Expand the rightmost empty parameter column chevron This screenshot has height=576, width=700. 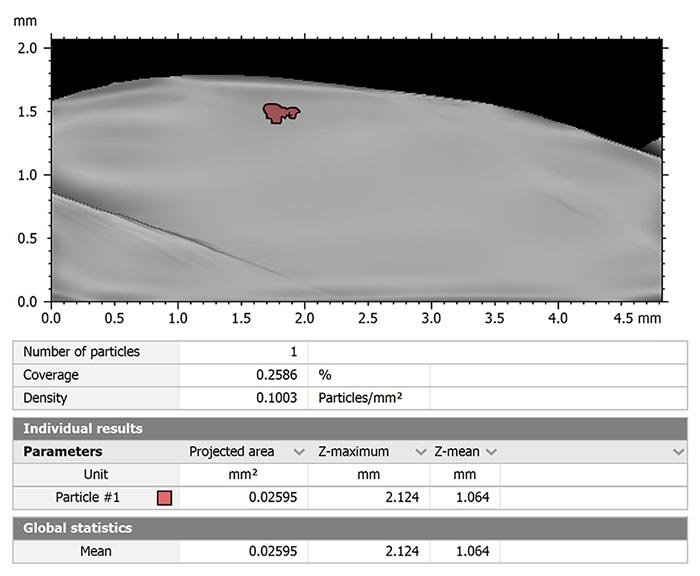coord(678,452)
